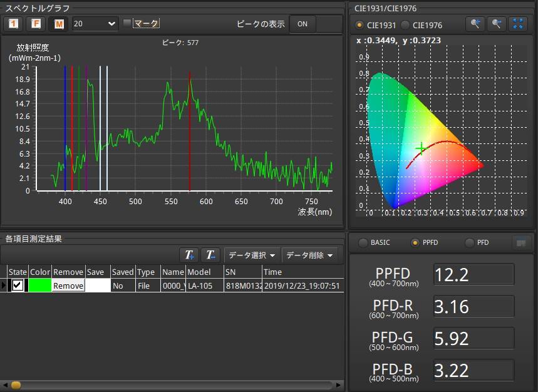Click the green color swatch in the table
Image resolution: width=538 pixels, height=392 pixels.
point(39,286)
